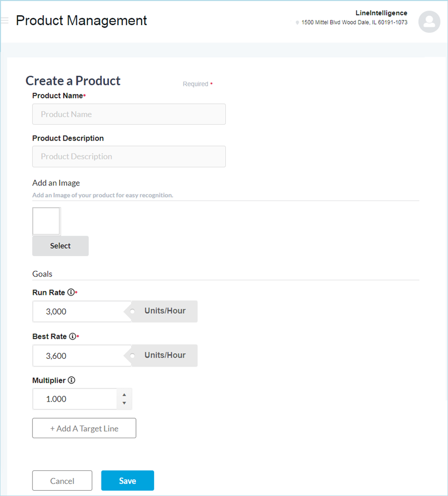Image resolution: width=448 pixels, height=496 pixels.
Task: Click the Multiplier info icon
Action: [x=71, y=380]
